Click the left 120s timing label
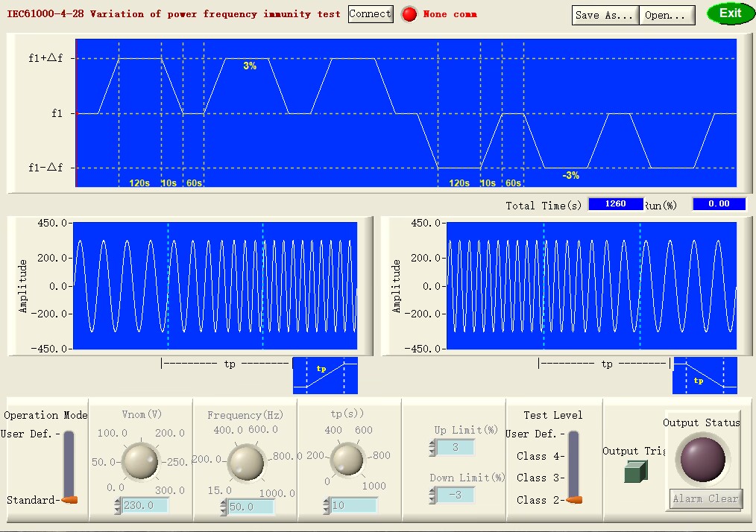The height and width of the screenshot is (532, 756). tap(139, 183)
